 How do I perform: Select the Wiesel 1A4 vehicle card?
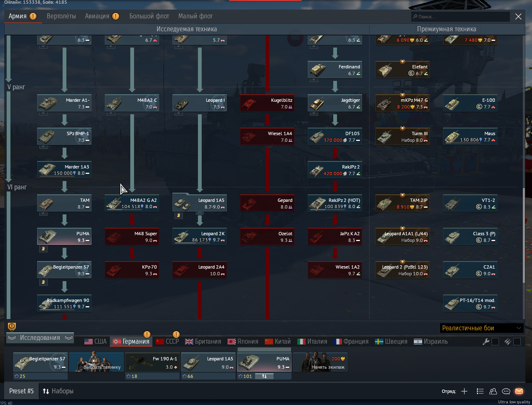pos(267,136)
